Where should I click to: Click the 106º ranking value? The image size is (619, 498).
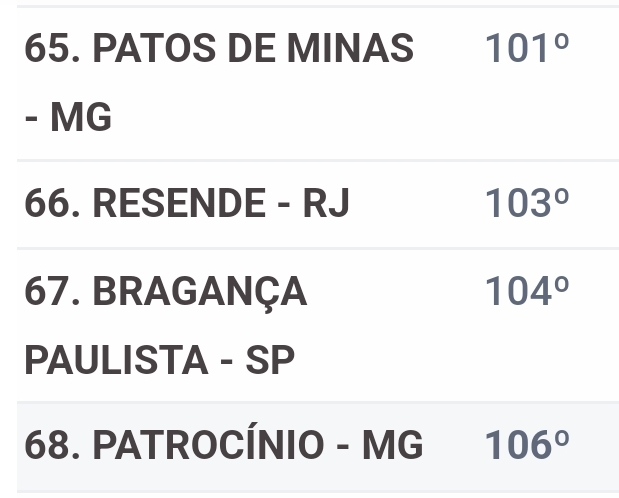pyautogui.click(x=526, y=446)
